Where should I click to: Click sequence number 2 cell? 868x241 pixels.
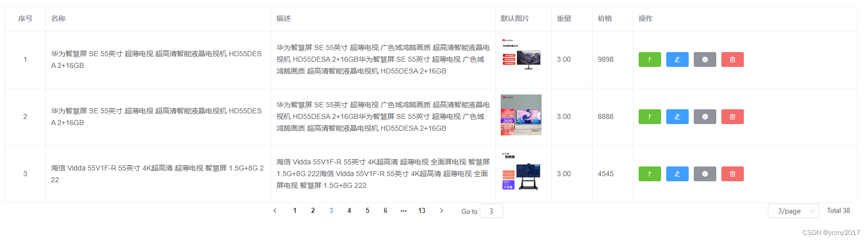(x=25, y=117)
